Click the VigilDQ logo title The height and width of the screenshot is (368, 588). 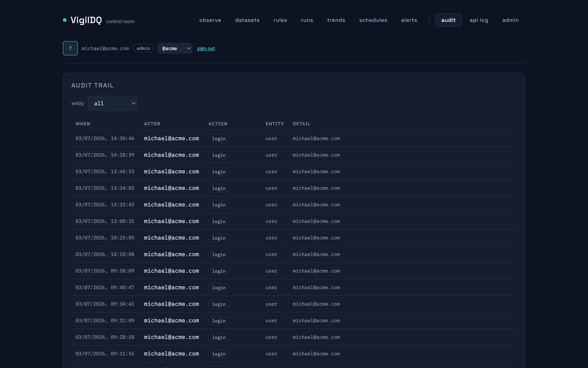tap(86, 20)
